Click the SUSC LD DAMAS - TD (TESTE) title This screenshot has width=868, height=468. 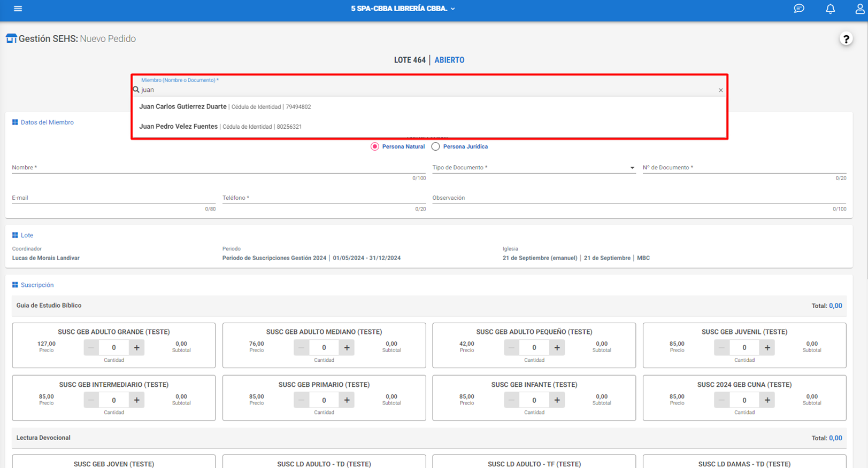744,464
